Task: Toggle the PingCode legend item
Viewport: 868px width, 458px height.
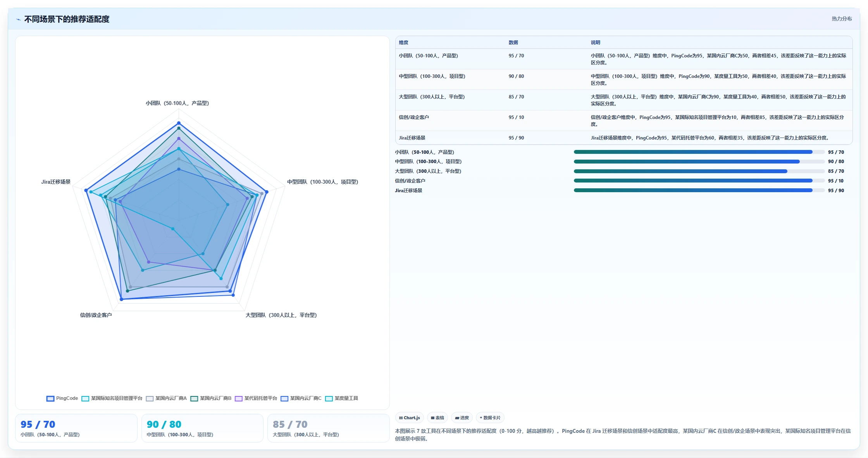Action: [x=62, y=398]
